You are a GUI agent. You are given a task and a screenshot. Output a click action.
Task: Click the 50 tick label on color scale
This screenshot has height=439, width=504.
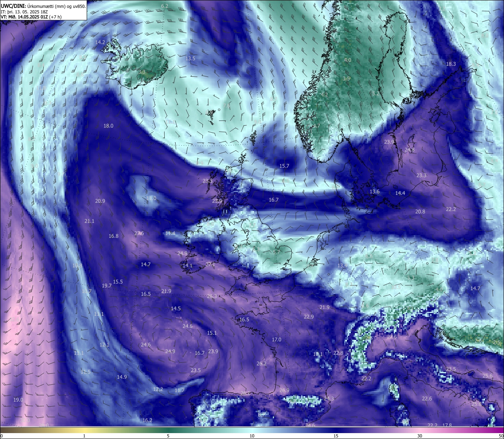[500, 436]
